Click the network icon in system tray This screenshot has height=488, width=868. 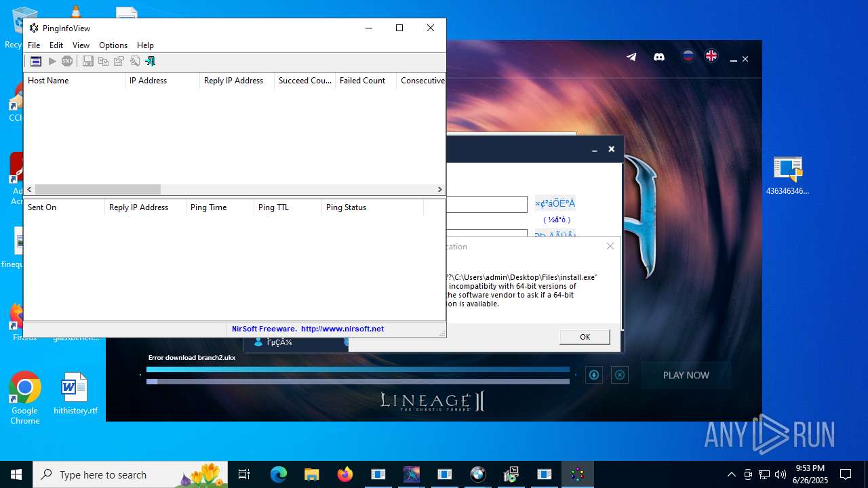coord(764,474)
